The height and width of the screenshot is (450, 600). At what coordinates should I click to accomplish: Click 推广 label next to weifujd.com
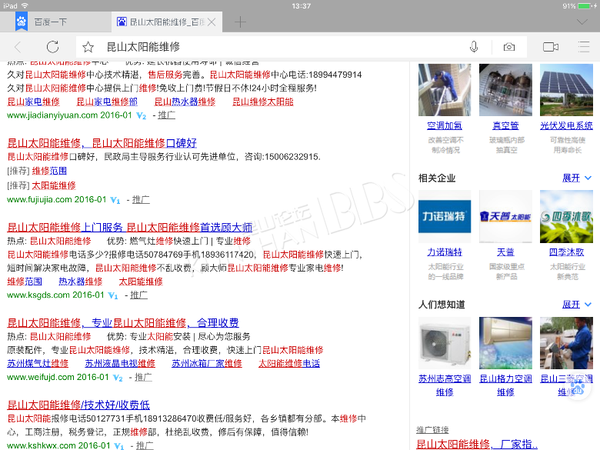coord(143,377)
